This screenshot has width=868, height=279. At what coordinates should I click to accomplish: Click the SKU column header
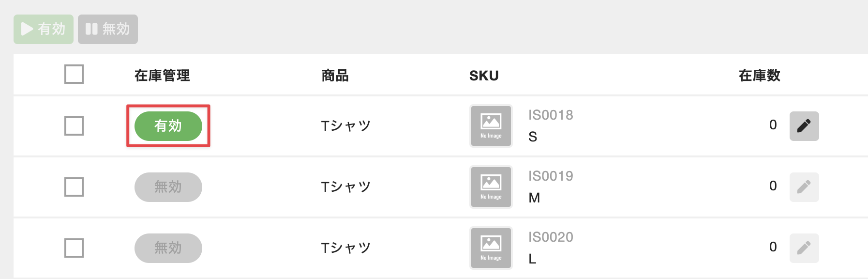pos(484,76)
